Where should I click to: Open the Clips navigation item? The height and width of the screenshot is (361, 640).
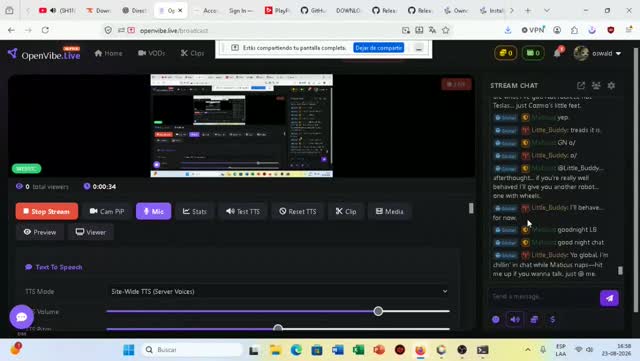[x=192, y=53]
